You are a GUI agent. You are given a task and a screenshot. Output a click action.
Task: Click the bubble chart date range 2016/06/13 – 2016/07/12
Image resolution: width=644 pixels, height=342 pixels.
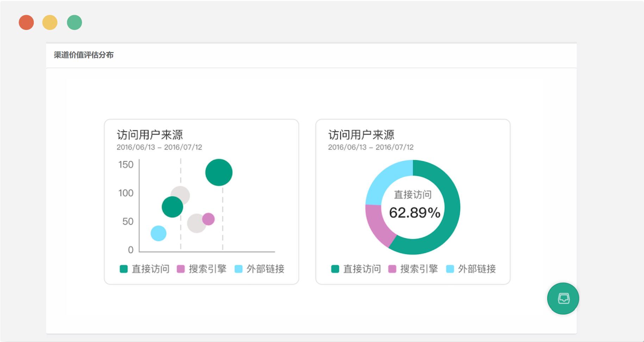(x=160, y=147)
